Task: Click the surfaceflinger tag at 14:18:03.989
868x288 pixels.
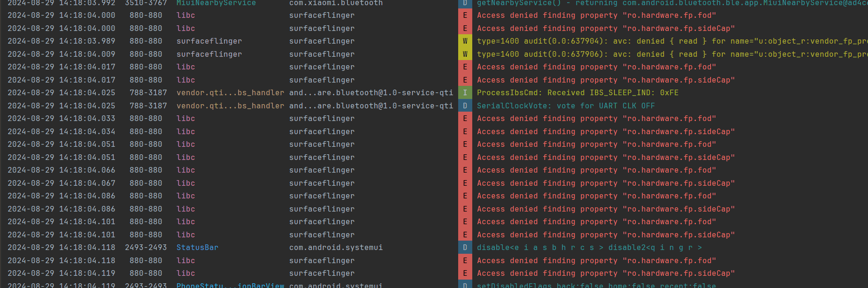Action: coord(209,41)
